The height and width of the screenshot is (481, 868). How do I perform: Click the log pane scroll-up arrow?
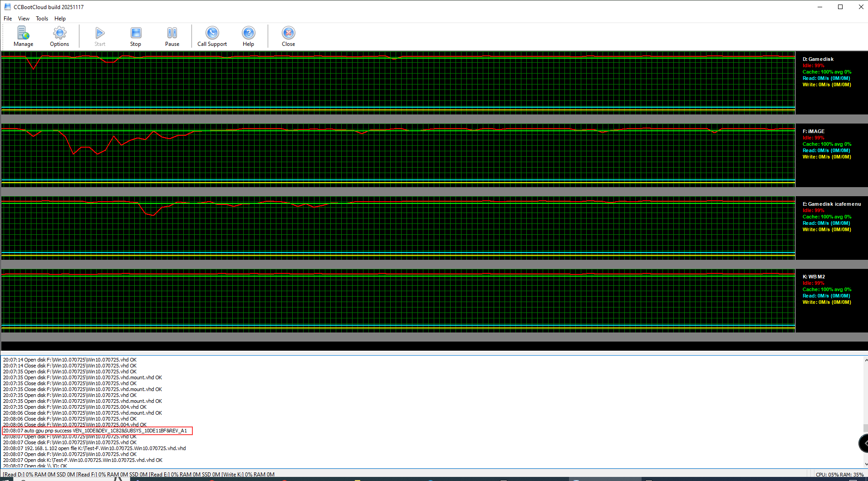(x=865, y=360)
